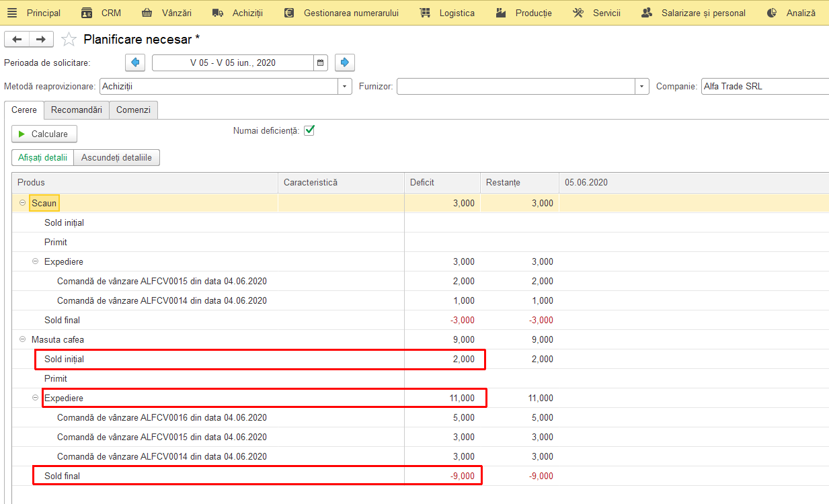Click the Analiză pie chart icon
Image resolution: width=829 pixels, height=504 pixels.
point(772,13)
